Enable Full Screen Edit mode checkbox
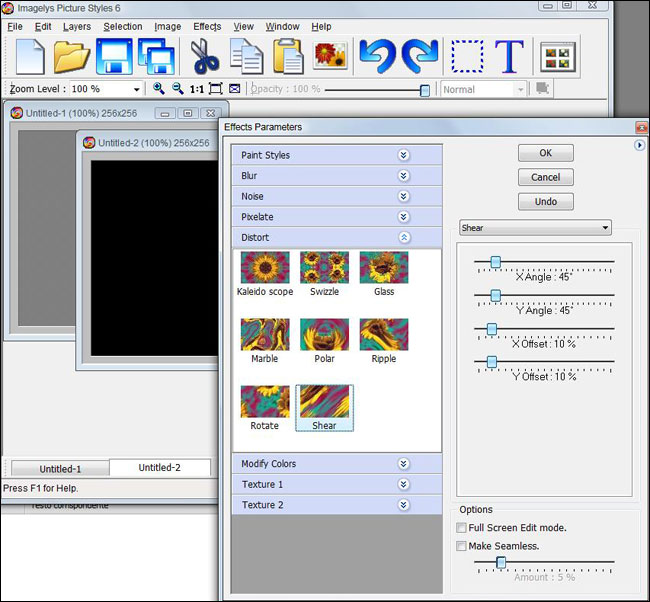This screenshot has width=650, height=602. pyautogui.click(x=461, y=528)
